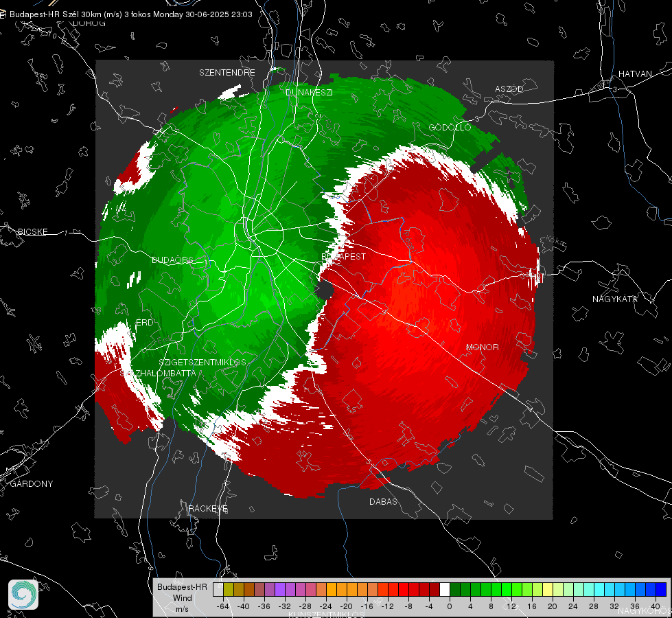Click the radar title timestamp text
Image resolution: width=672 pixels, height=618 pixels.
pyautogui.click(x=130, y=14)
